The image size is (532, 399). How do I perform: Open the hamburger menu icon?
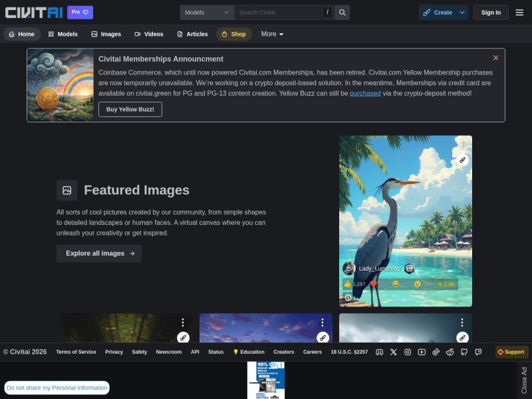tap(519, 13)
